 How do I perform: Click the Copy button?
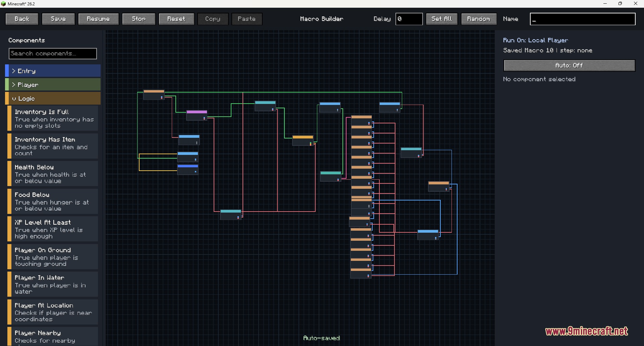(213, 19)
